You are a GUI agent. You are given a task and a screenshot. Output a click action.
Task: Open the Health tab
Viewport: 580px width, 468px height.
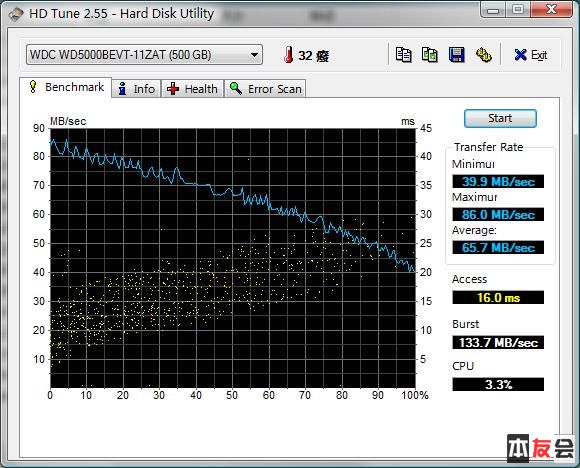(192, 89)
